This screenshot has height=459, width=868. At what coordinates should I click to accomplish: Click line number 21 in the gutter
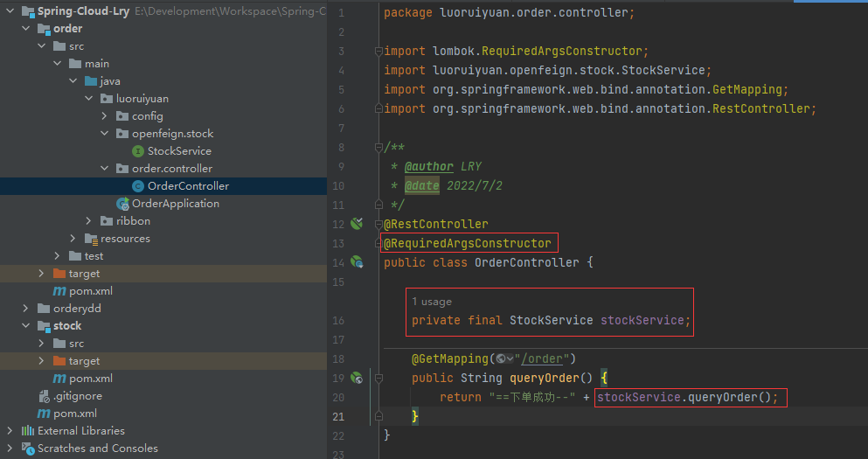click(338, 416)
